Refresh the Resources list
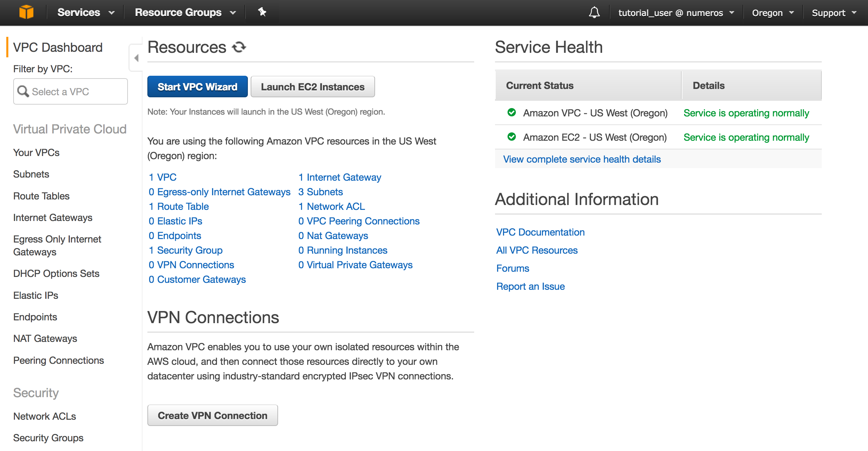Screen dimensions: 868x451 239,47
